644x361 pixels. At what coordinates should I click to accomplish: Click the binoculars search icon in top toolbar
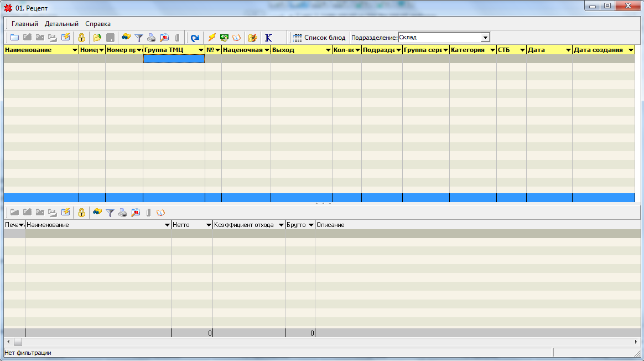126,38
